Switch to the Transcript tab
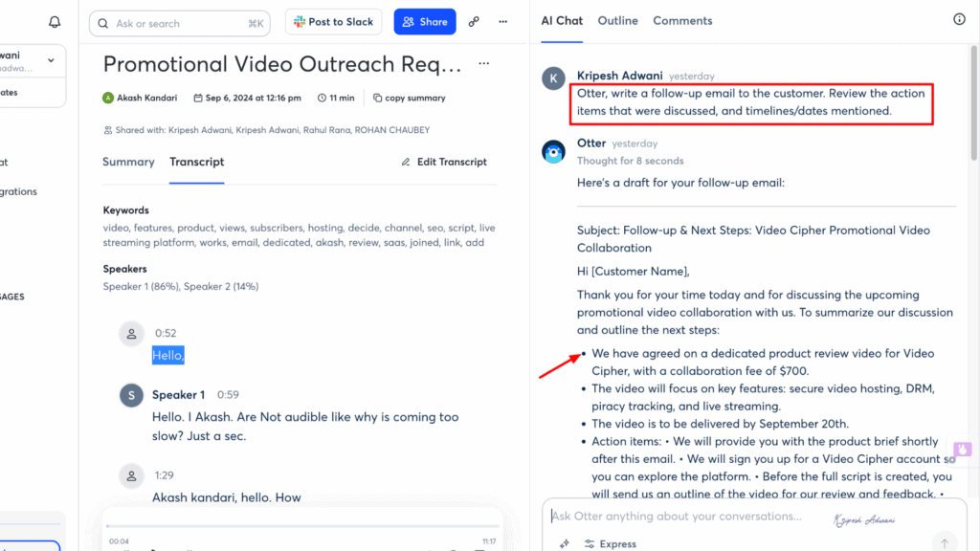 point(196,162)
